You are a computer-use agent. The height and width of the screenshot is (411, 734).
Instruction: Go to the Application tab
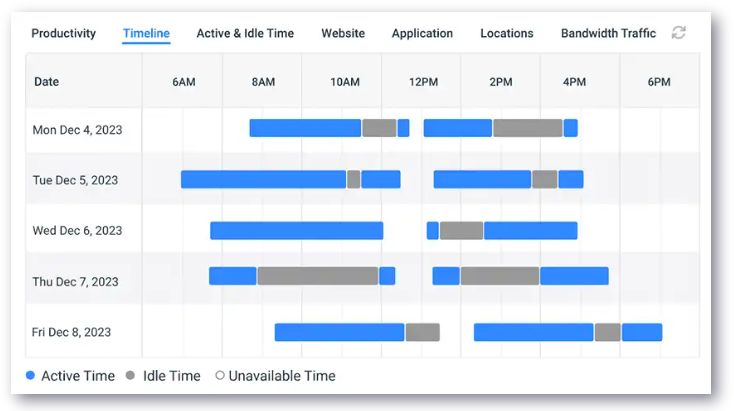click(x=422, y=33)
